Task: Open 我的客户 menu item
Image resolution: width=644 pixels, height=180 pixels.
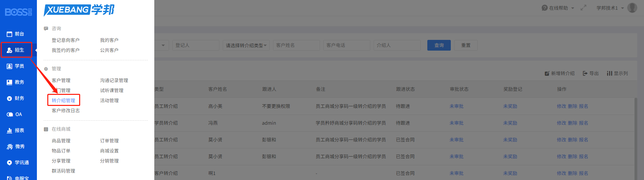Action: click(109, 40)
